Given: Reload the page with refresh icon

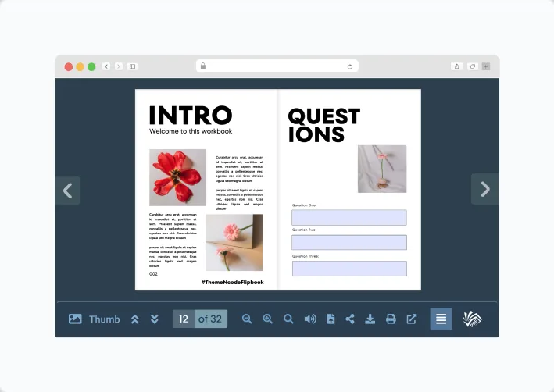Looking at the screenshot, I should (x=350, y=66).
